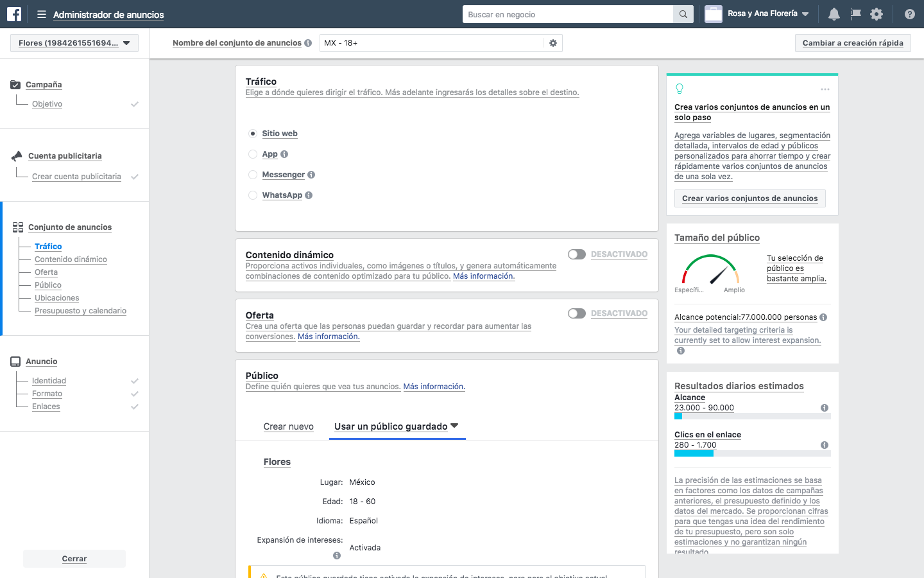The width and height of the screenshot is (924, 578).
Task: Click Crear varios conjuntos de anuncios button
Action: coord(750,198)
